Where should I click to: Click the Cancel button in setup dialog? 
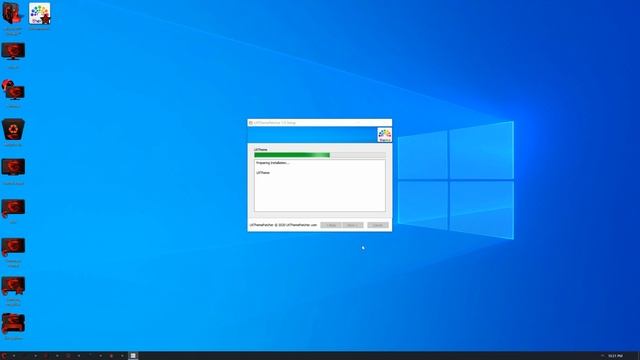[x=378, y=225]
